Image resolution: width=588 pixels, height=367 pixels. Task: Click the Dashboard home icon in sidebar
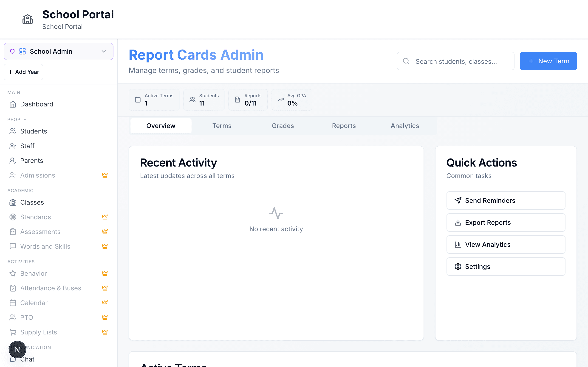pyautogui.click(x=13, y=104)
